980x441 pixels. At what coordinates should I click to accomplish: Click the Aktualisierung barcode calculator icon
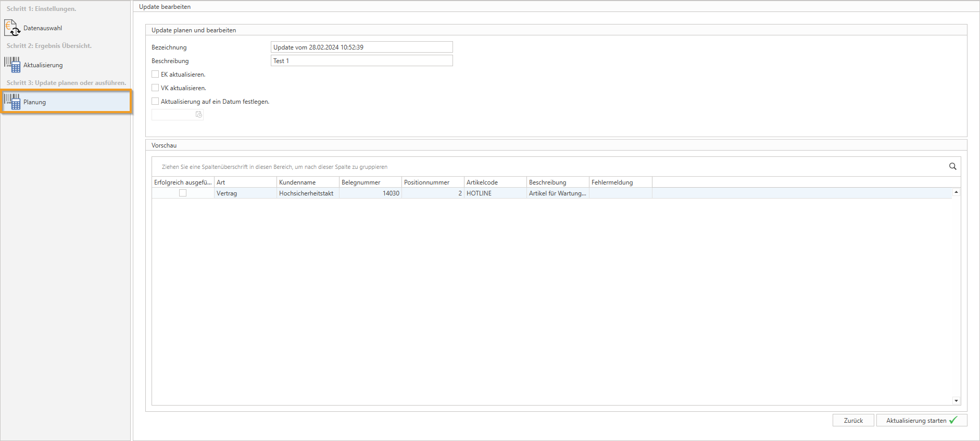tap(12, 65)
